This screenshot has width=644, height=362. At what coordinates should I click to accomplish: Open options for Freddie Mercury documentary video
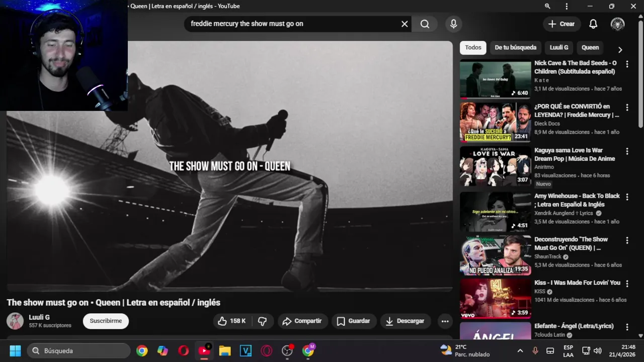pyautogui.click(x=627, y=107)
